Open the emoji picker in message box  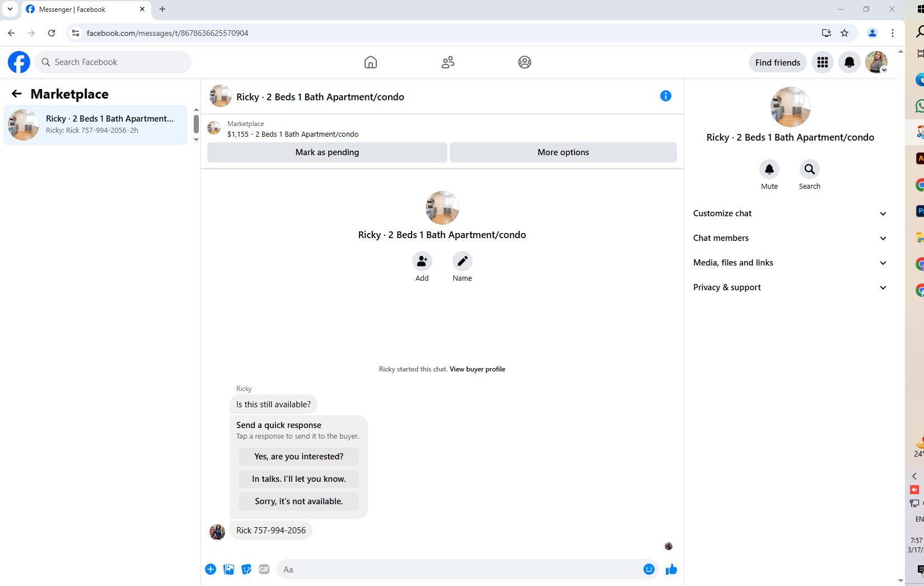click(x=649, y=569)
